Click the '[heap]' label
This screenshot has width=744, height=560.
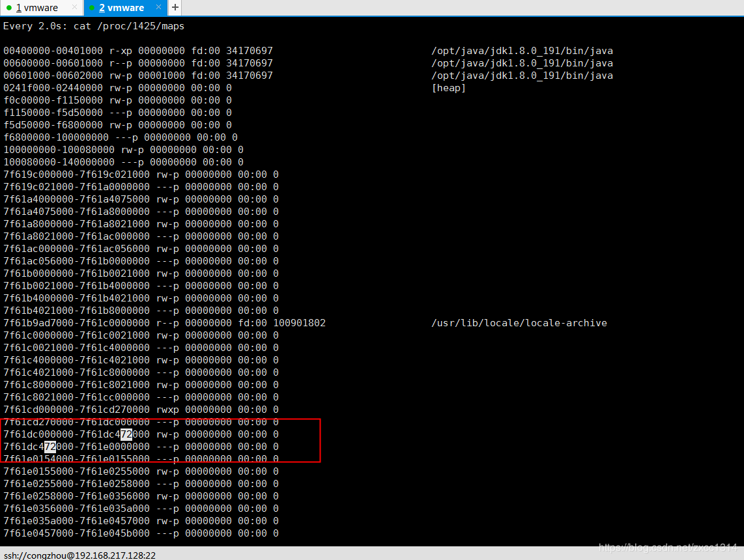(448, 88)
